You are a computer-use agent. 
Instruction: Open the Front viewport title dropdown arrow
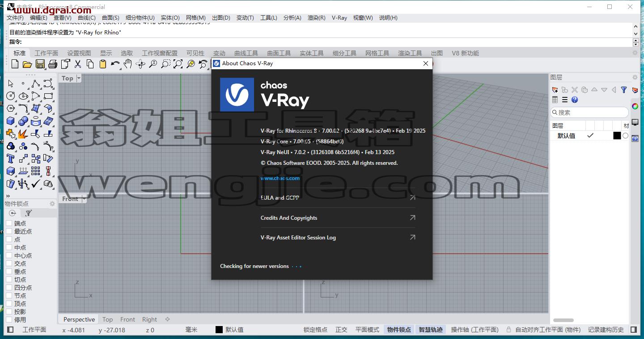pos(84,199)
